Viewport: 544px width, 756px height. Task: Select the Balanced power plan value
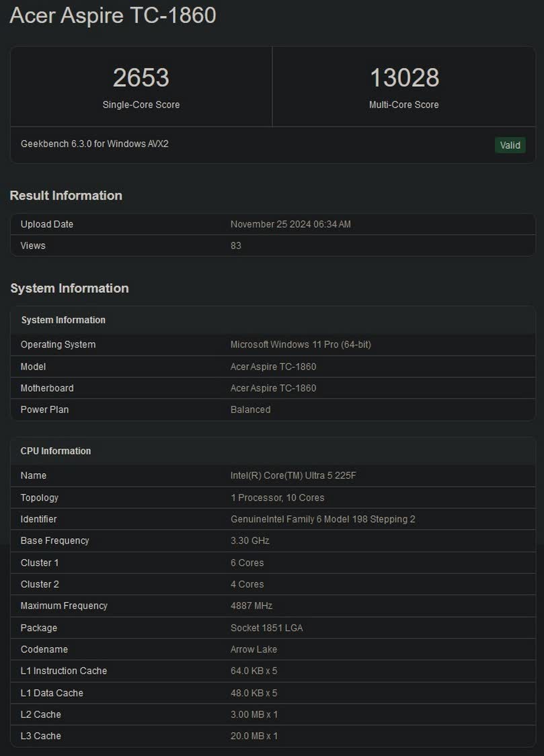tap(250, 410)
